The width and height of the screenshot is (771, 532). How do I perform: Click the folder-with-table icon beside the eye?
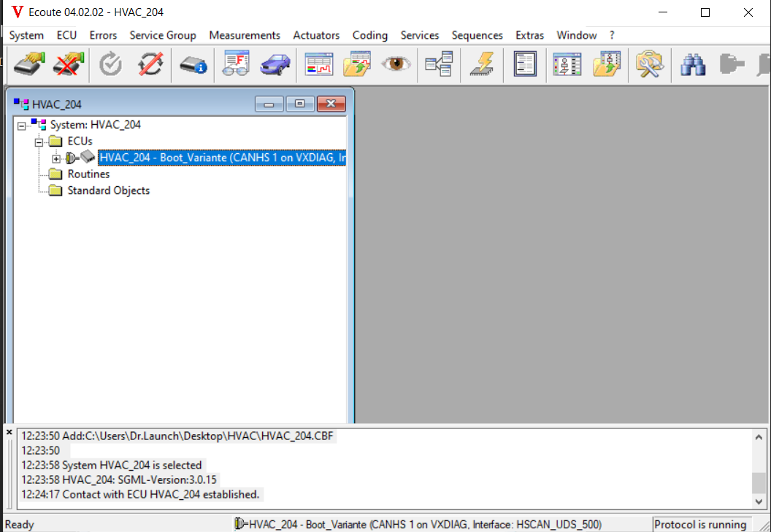357,63
